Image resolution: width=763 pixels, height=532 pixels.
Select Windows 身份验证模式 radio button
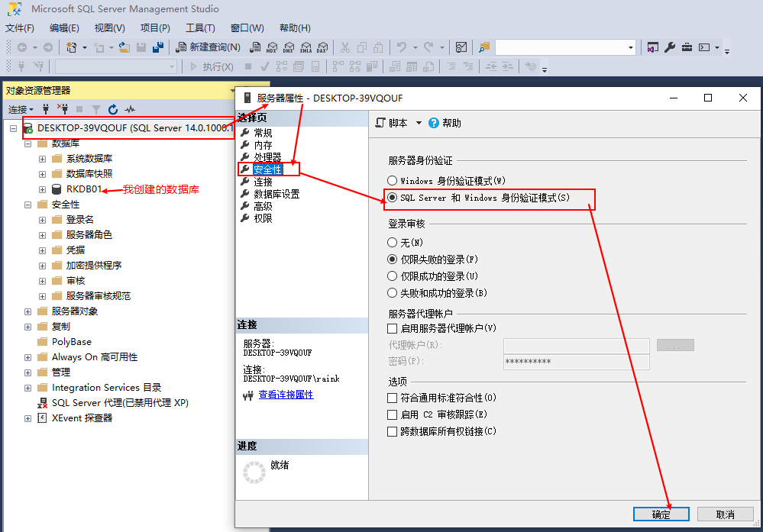(393, 181)
